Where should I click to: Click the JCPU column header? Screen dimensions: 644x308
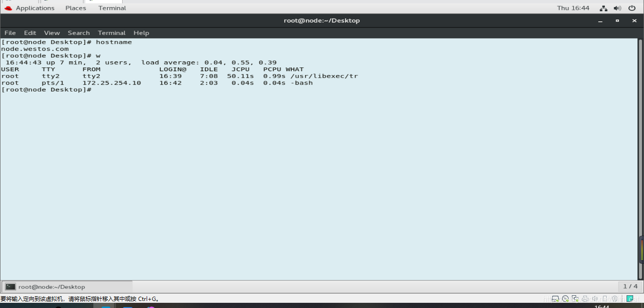point(240,69)
